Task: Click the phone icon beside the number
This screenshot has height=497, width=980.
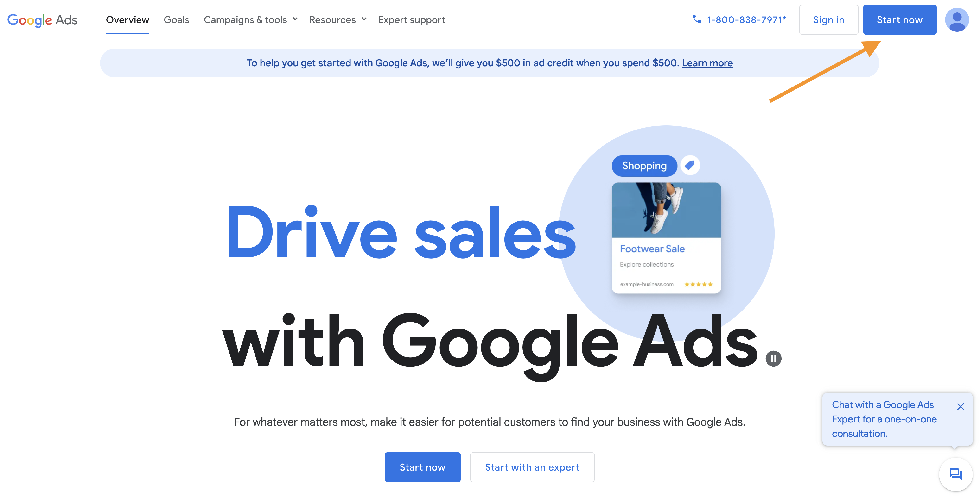Action: (696, 19)
